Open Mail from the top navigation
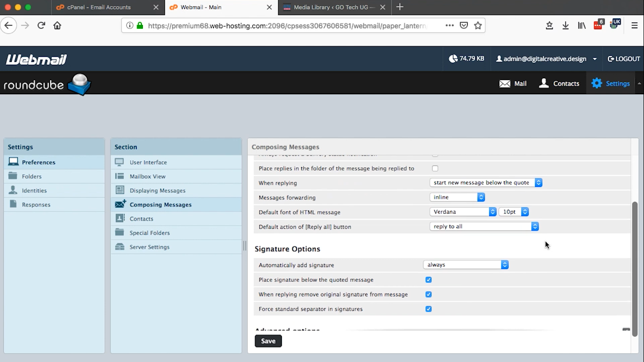This screenshot has height=362, width=644. (x=513, y=83)
